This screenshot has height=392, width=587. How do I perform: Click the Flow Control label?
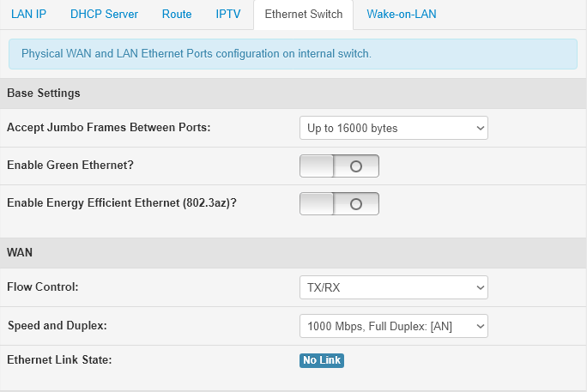(43, 286)
